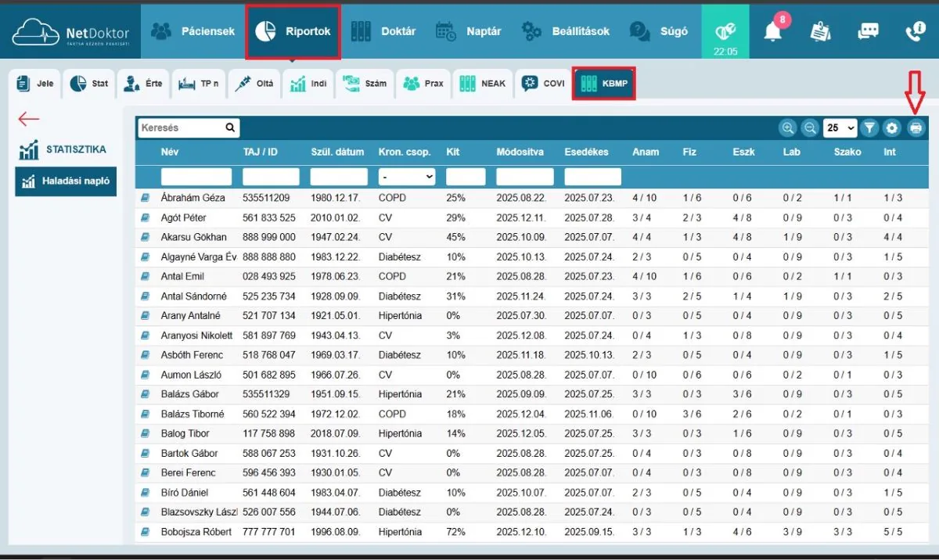Focus the Keresés search field
The image size is (939, 560).
click(181, 127)
